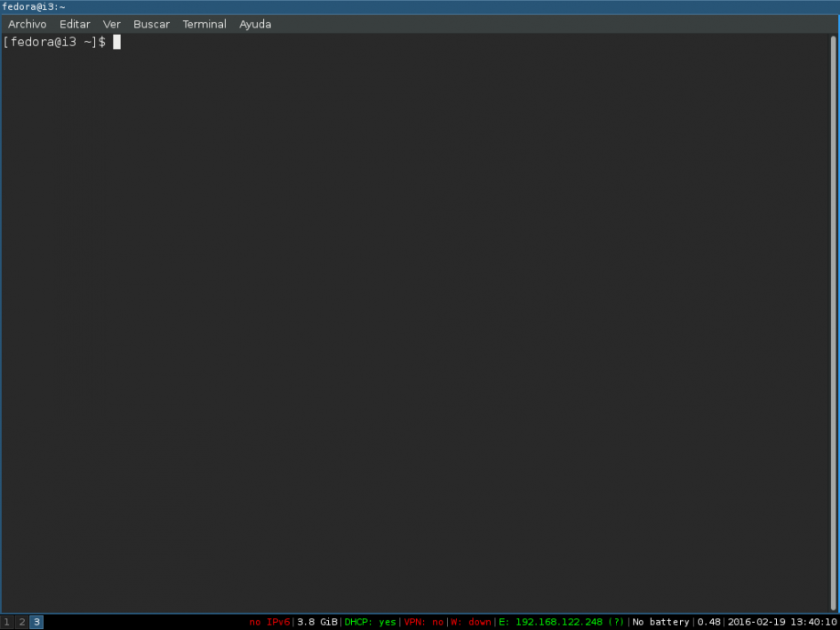Image resolution: width=840 pixels, height=630 pixels.
Task: Click the 3.8 GiB memory indicator
Action: pyautogui.click(x=315, y=622)
